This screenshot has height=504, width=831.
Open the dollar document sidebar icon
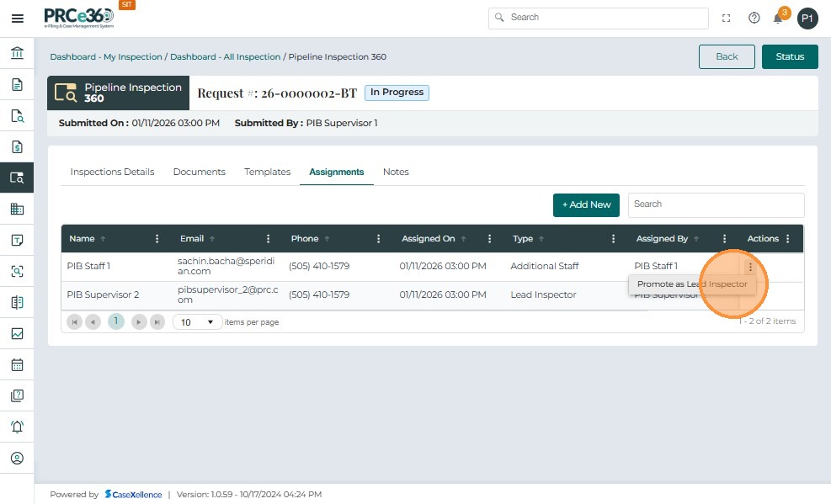(17, 146)
